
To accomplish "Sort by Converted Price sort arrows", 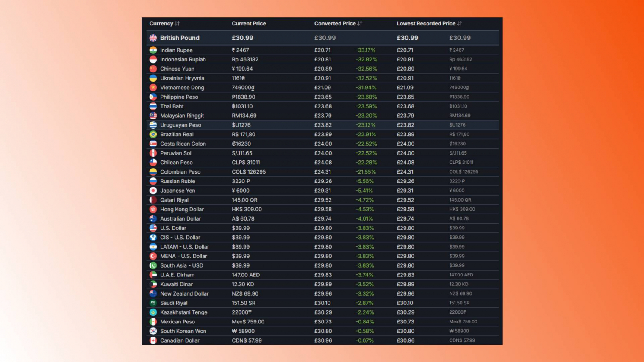I will click(x=360, y=24).
